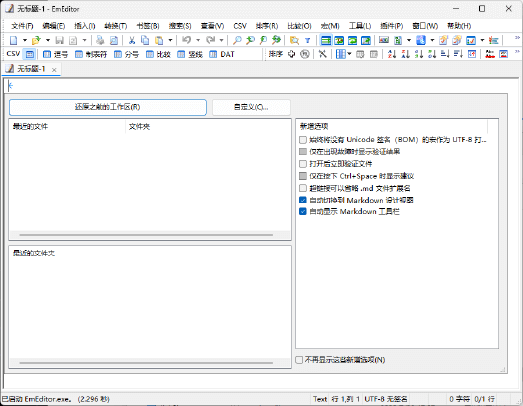This screenshot has width=523, height=406.
Task: Enable 超链接可以省略 .md 文件扩展名 checkbox
Action: pyautogui.click(x=303, y=188)
